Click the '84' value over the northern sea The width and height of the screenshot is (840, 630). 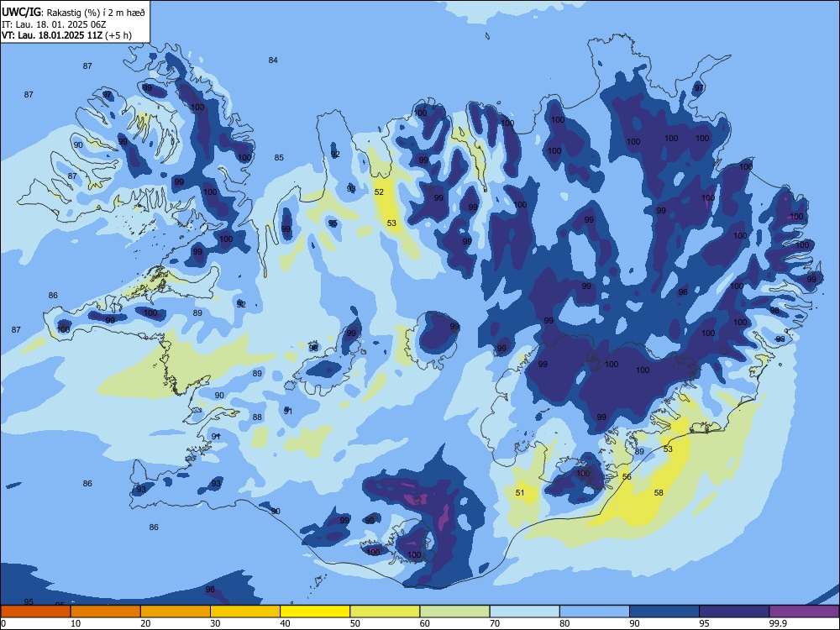pyautogui.click(x=273, y=60)
